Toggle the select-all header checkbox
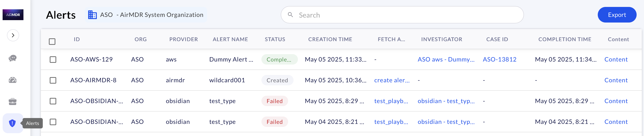 (x=52, y=41)
